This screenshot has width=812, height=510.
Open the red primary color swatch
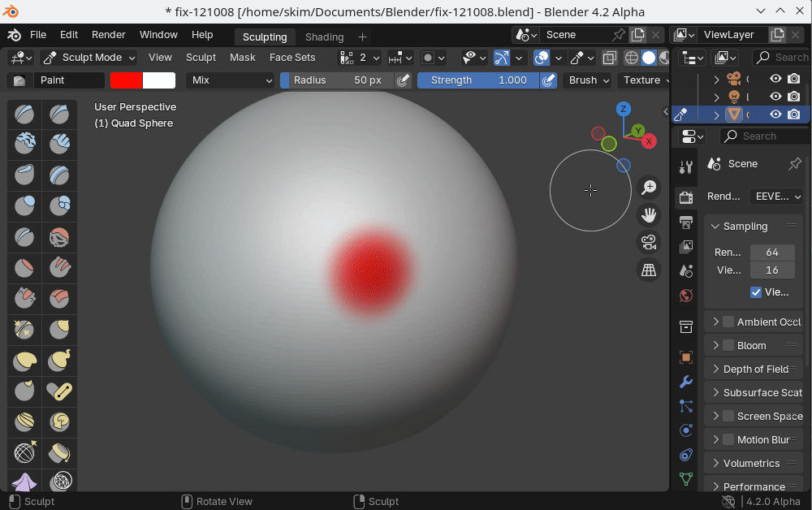[127, 80]
